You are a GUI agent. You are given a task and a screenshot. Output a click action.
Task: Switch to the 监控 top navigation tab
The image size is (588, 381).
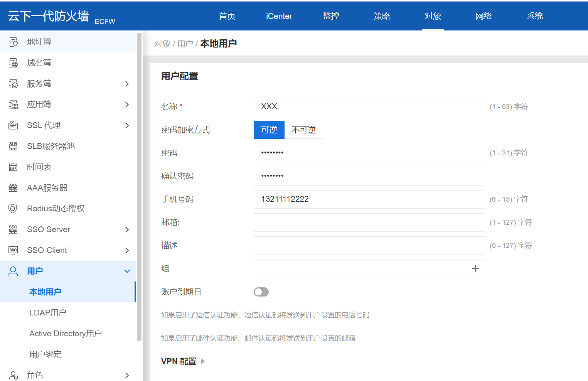331,16
